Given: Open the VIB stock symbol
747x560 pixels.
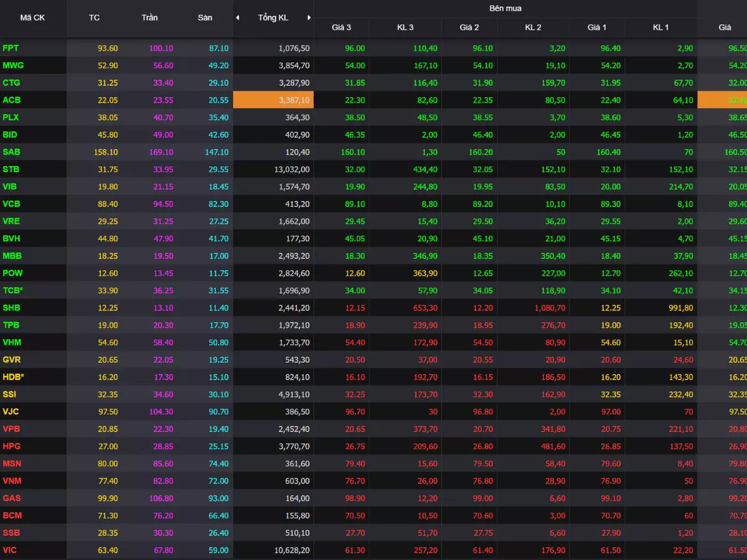Looking at the screenshot, I should [x=9, y=187].
